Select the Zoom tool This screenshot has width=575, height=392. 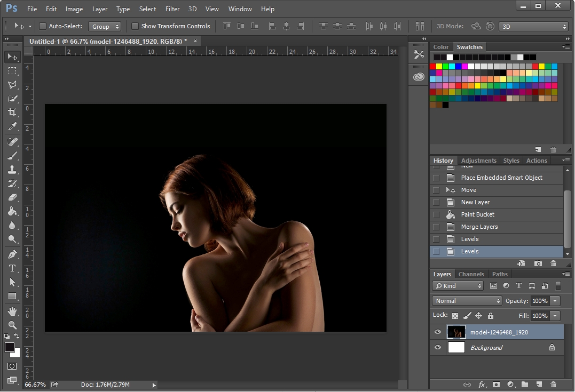12,325
